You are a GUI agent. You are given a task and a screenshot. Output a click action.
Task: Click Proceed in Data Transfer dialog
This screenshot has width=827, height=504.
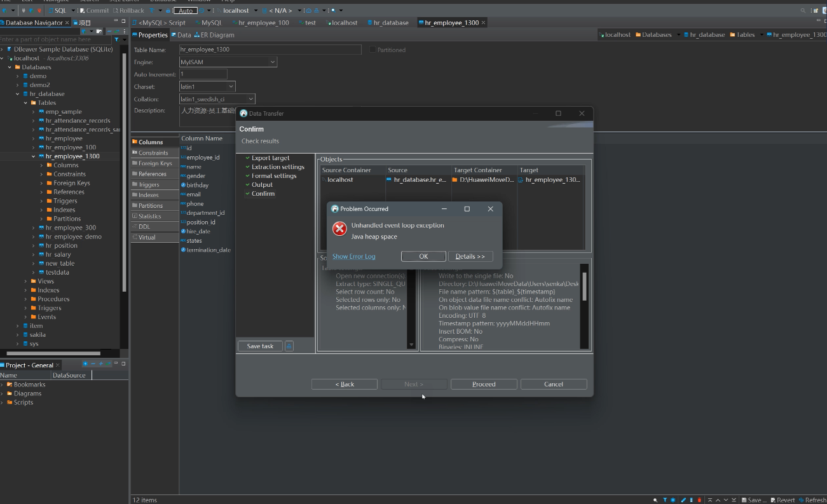coord(484,384)
